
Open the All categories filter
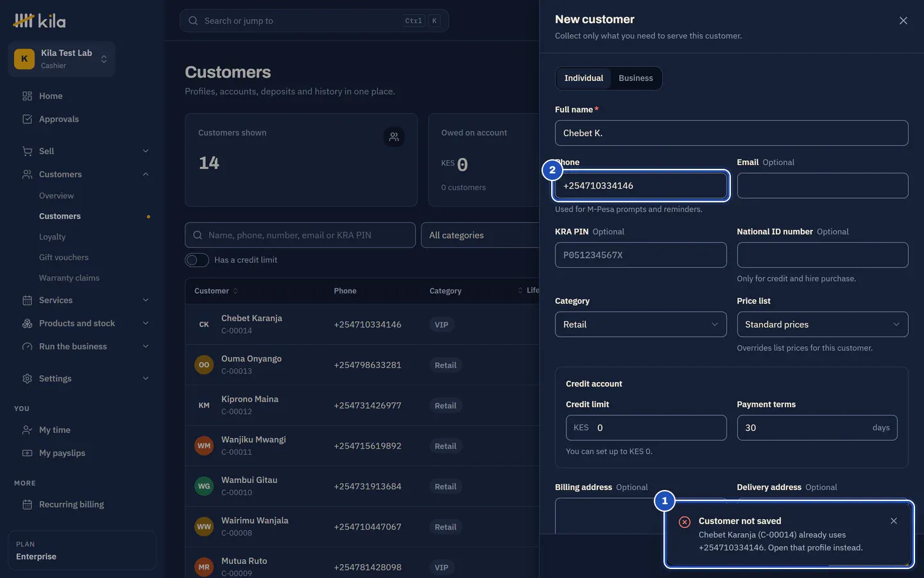480,235
